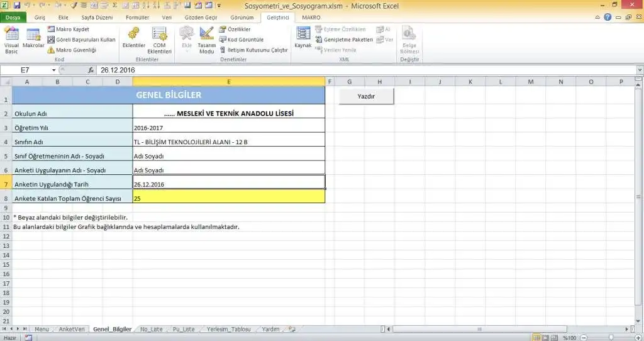The width and height of the screenshot is (644, 341).
Task: Open Özellikler properties pane
Action: click(x=235, y=29)
